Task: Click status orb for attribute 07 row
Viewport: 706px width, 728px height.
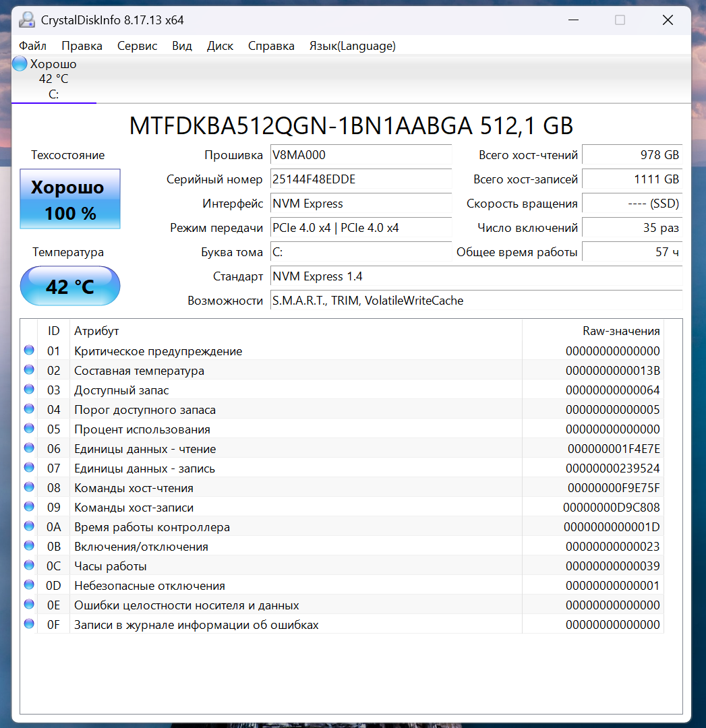Action: tap(29, 467)
